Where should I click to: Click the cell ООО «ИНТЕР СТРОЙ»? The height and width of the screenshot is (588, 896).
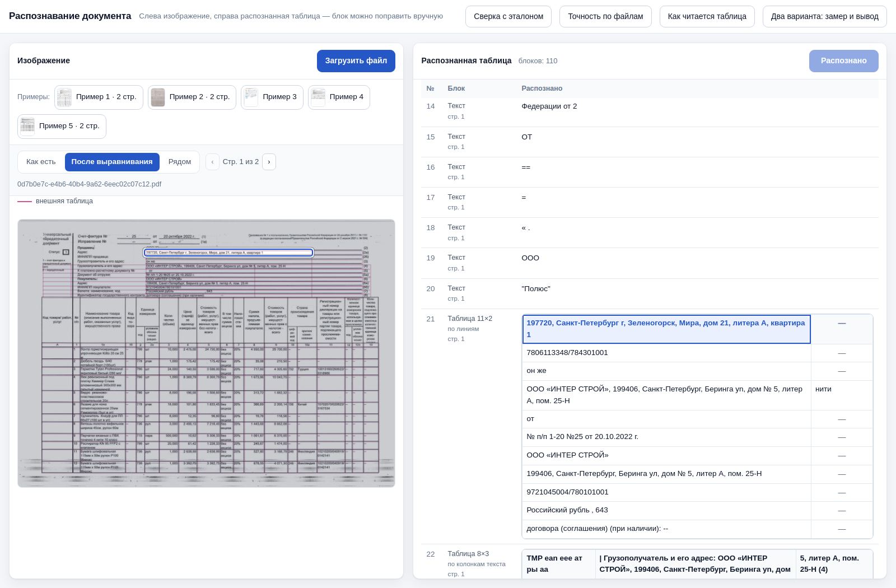click(666, 455)
